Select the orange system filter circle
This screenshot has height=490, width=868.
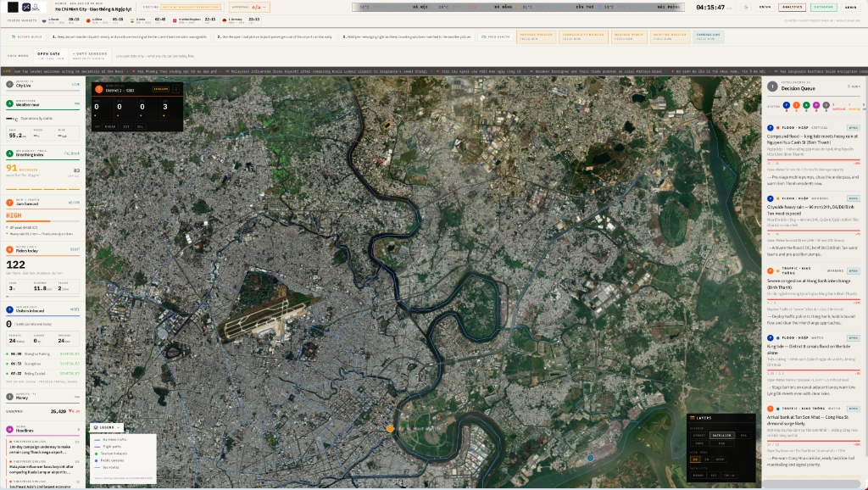point(796,105)
